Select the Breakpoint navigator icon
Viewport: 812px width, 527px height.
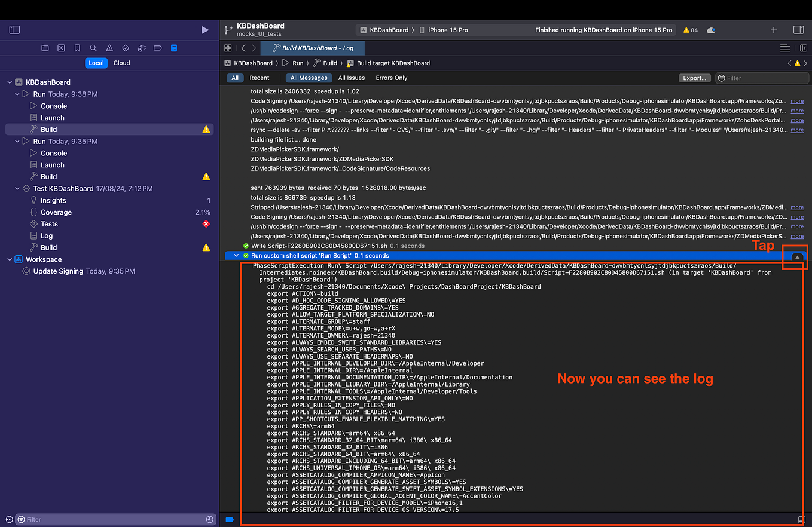coord(157,49)
